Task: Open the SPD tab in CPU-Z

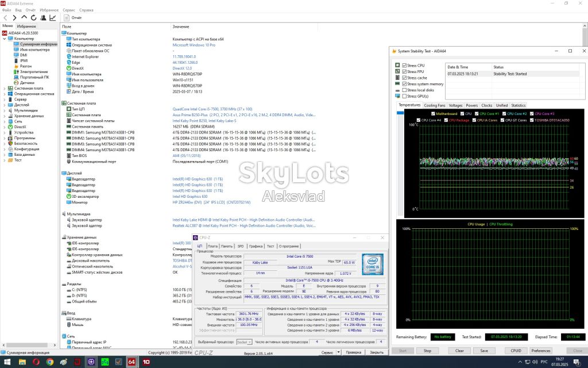Action: click(241, 246)
